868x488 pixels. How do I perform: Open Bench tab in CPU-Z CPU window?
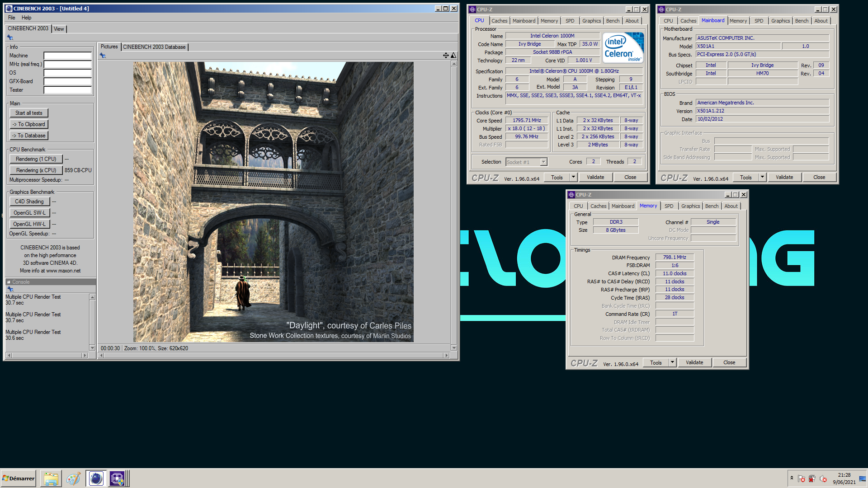[613, 21]
